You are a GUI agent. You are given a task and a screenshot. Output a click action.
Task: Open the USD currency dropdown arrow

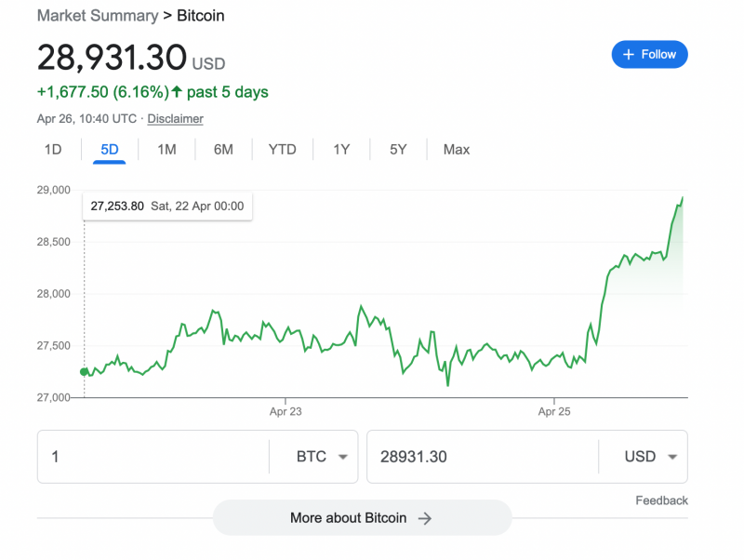(671, 457)
